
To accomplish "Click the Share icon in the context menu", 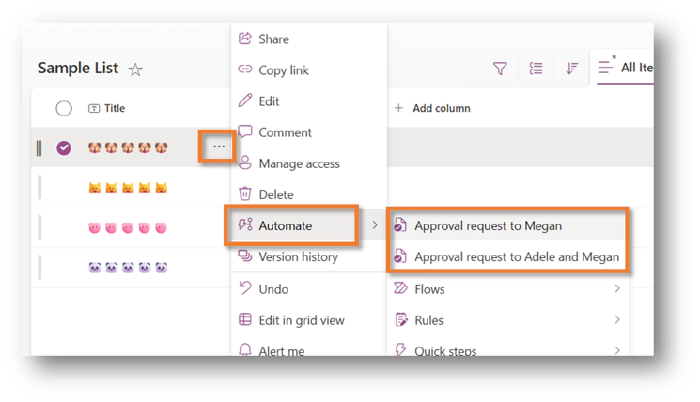I will [246, 39].
